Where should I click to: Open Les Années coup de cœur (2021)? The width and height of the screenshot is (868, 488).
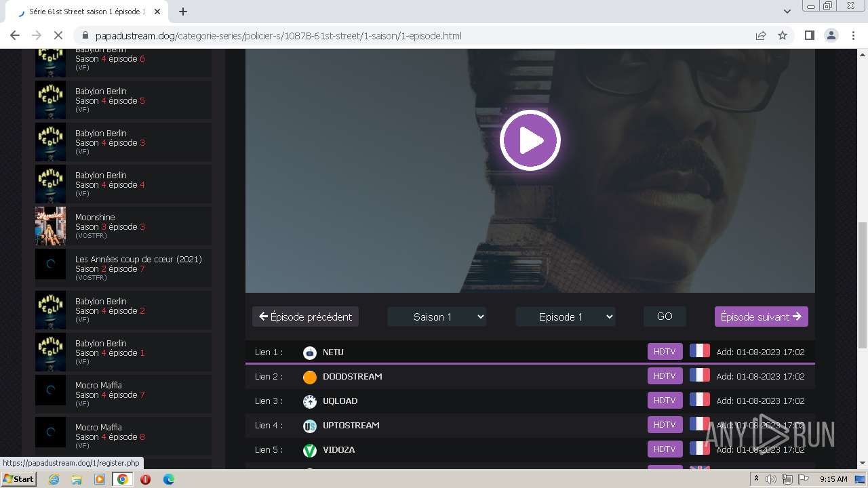coord(123,268)
